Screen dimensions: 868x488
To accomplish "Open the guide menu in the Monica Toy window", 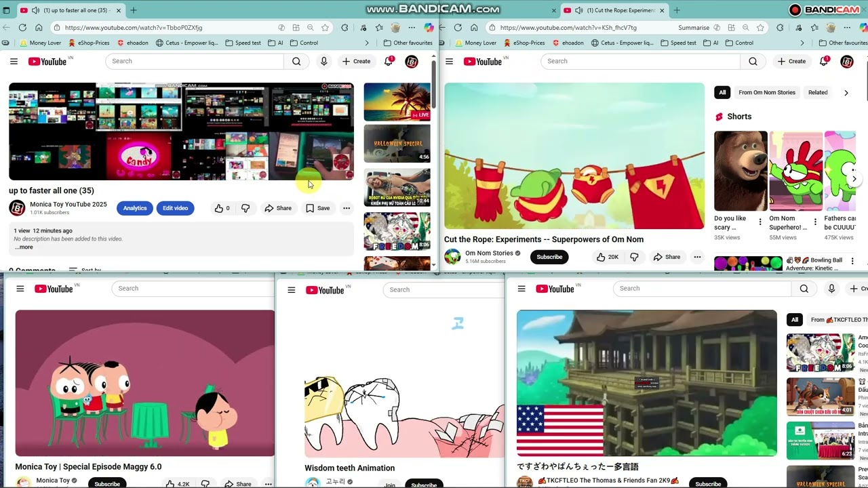I will 20,289.
